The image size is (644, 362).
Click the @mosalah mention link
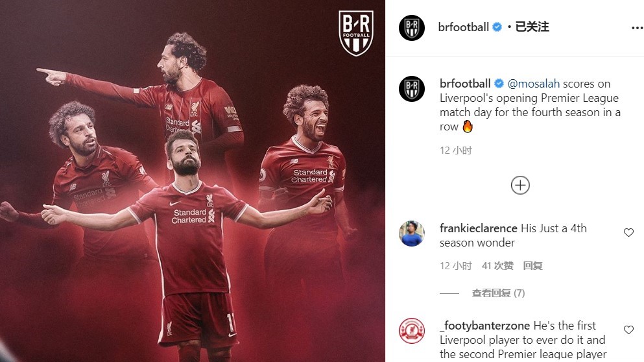pyautogui.click(x=534, y=84)
